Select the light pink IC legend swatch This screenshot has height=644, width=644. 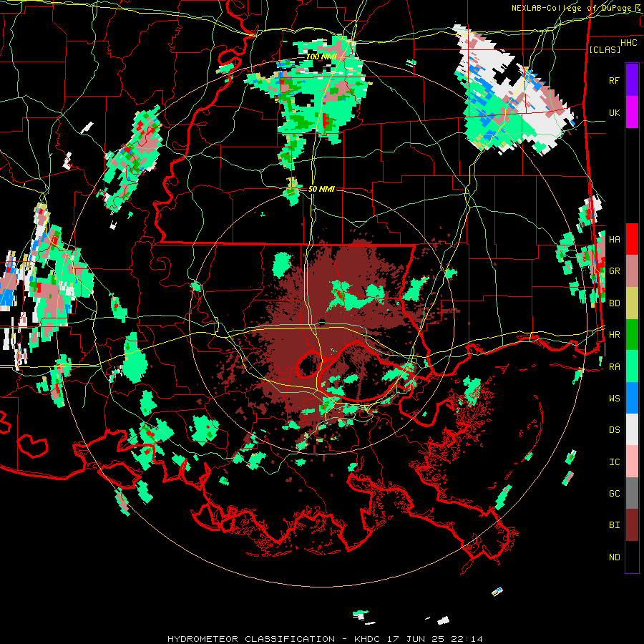click(x=632, y=462)
